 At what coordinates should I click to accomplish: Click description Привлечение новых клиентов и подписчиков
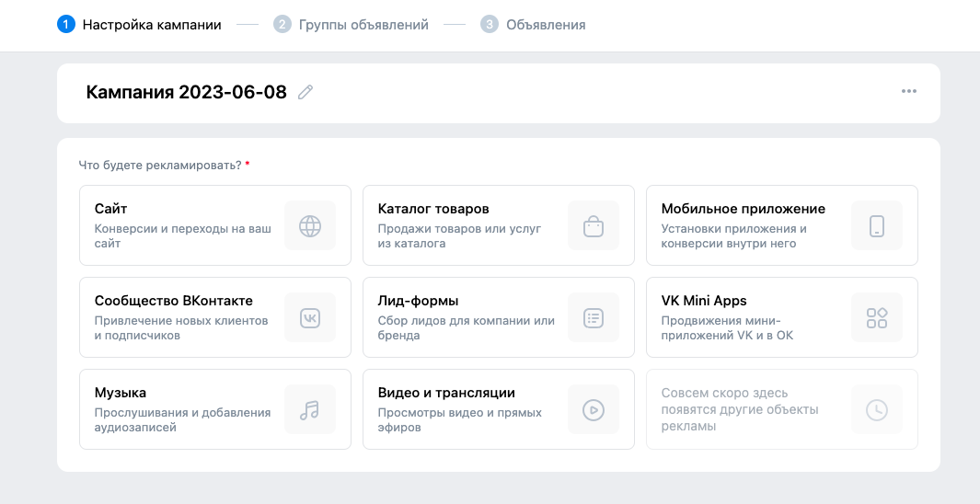click(181, 328)
